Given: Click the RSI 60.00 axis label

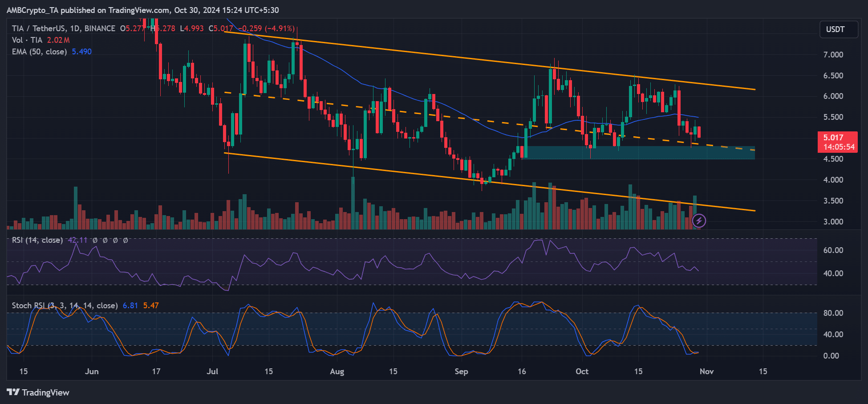Looking at the screenshot, I should click(x=833, y=250).
